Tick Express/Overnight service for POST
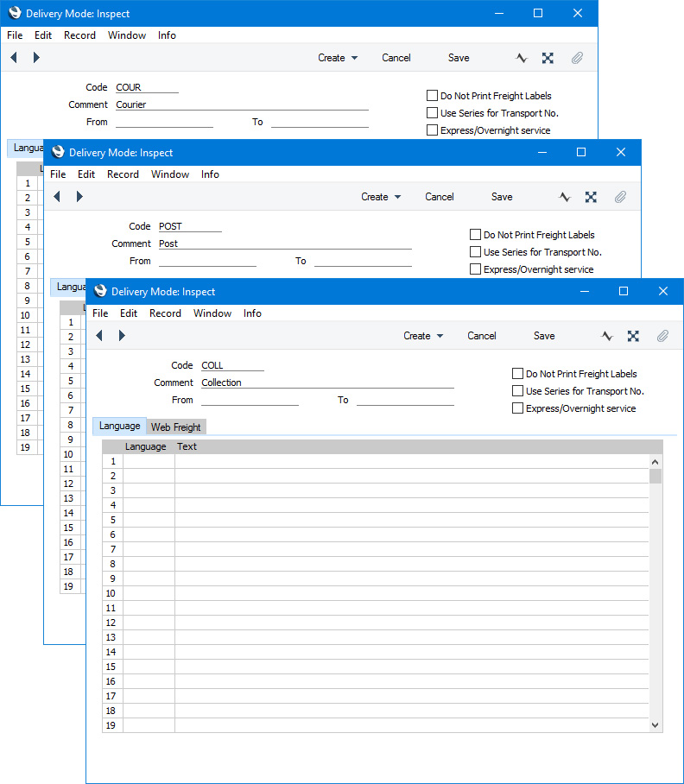Screen dimensions: 684x784 click(x=475, y=269)
